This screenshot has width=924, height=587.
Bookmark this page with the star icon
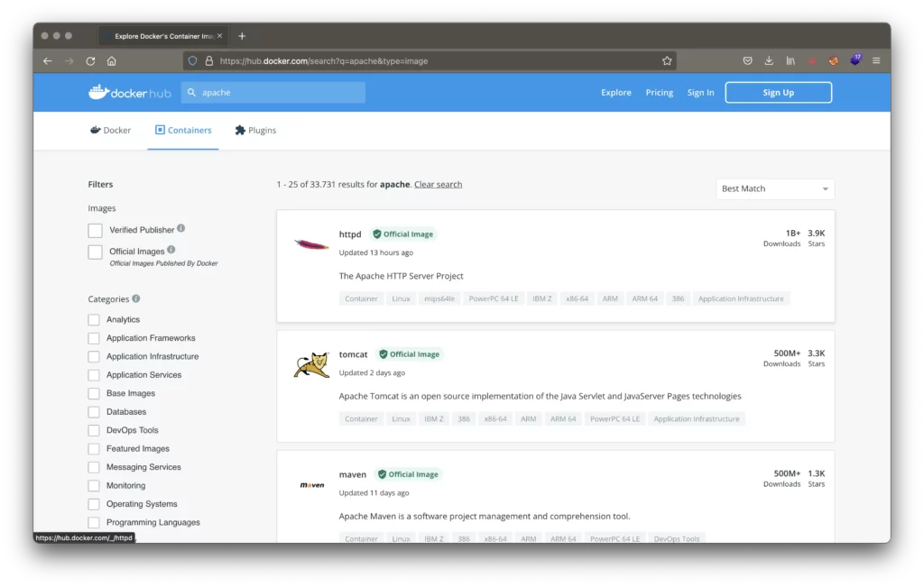[x=667, y=60]
